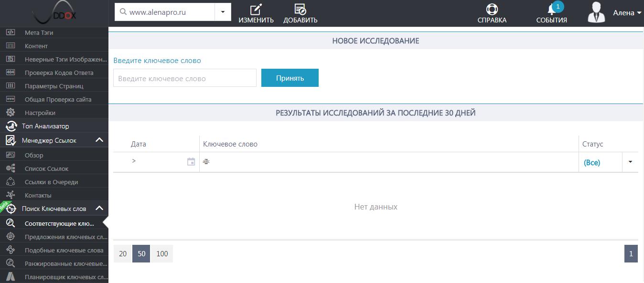Viewport: 644px width, 283px height.
Task: Click text filter icon under Ключевое слово
Action: (x=206, y=162)
